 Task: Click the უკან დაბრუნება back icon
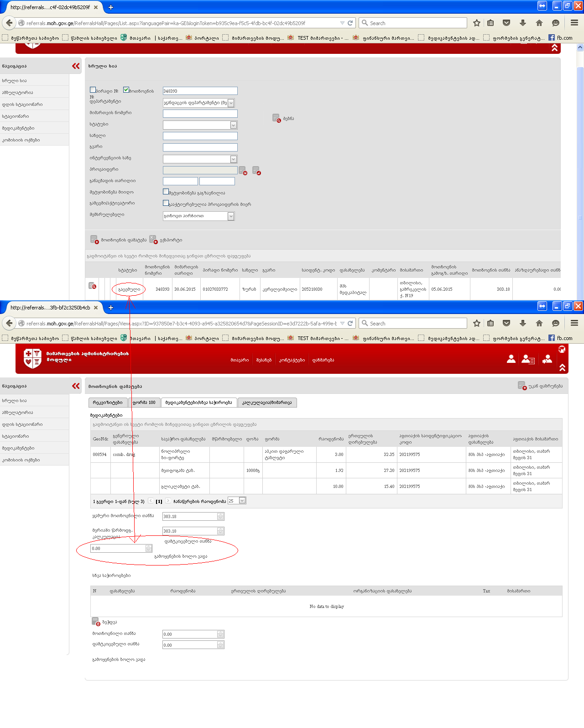coord(522,386)
